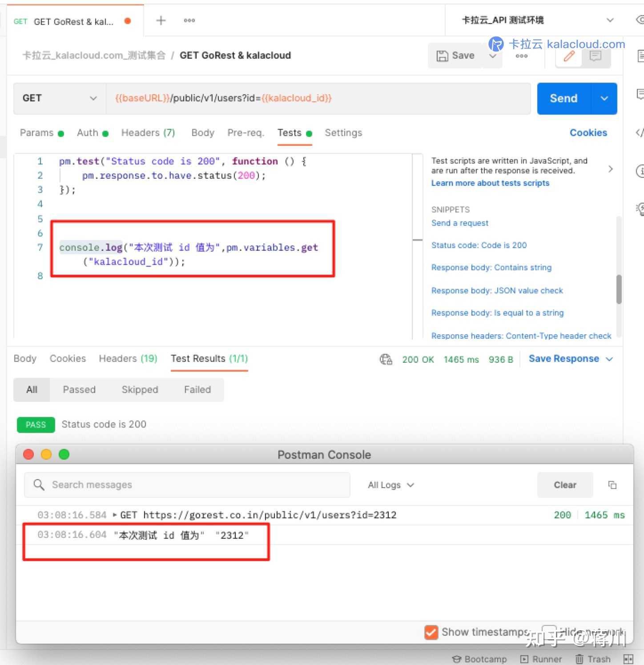Click the unsaved changes dot on request tab
This screenshot has height=665, width=644.
click(128, 20)
